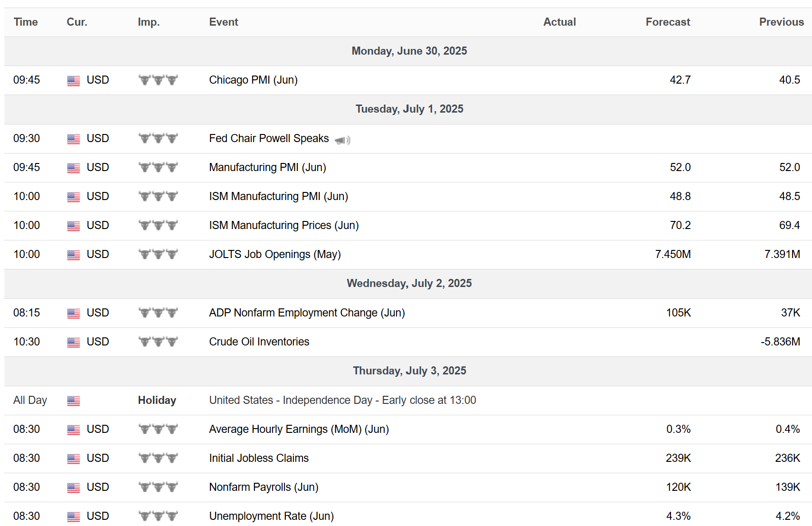Open the Fed Chair Powell Speaks event
This screenshot has height=526, width=812.
[269, 138]
